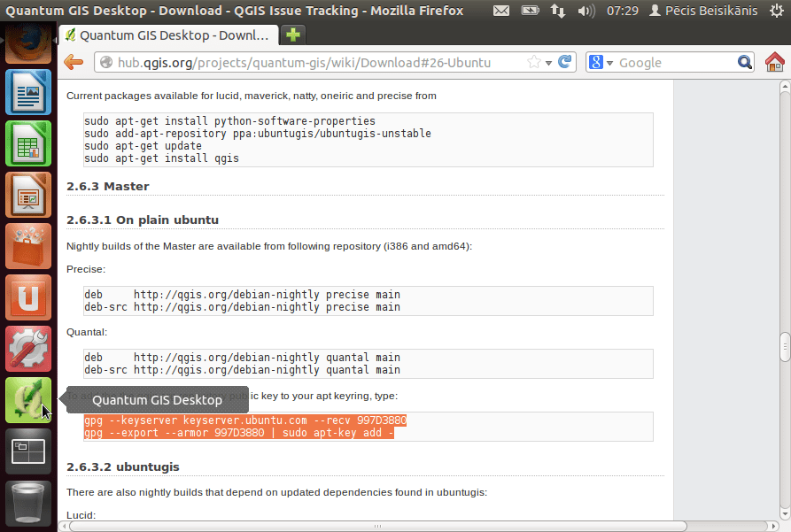This screenshot has height=532, width=791.
Task: Click 'Current packages available for lucid' text
Action: pyautogui.click(x=252, y=96)
